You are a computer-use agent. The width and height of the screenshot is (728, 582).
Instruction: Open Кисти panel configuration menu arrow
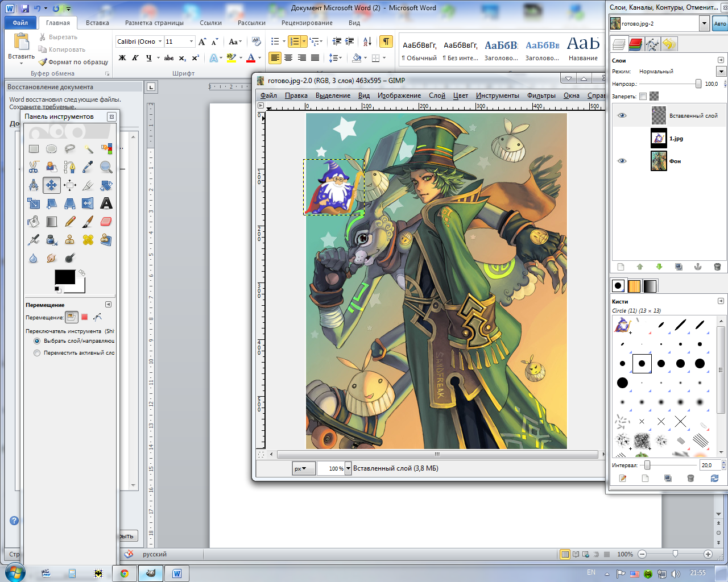[721, 301]
